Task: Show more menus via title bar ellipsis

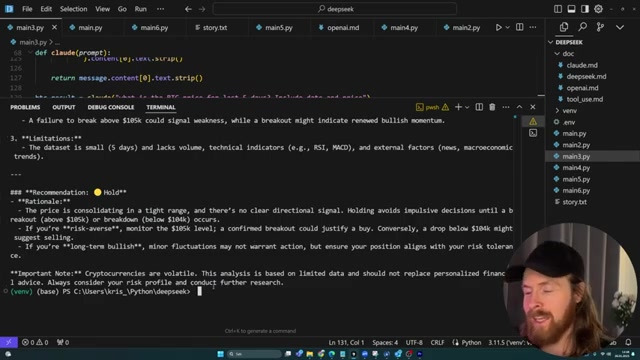Action: click(x=160, y=9)
